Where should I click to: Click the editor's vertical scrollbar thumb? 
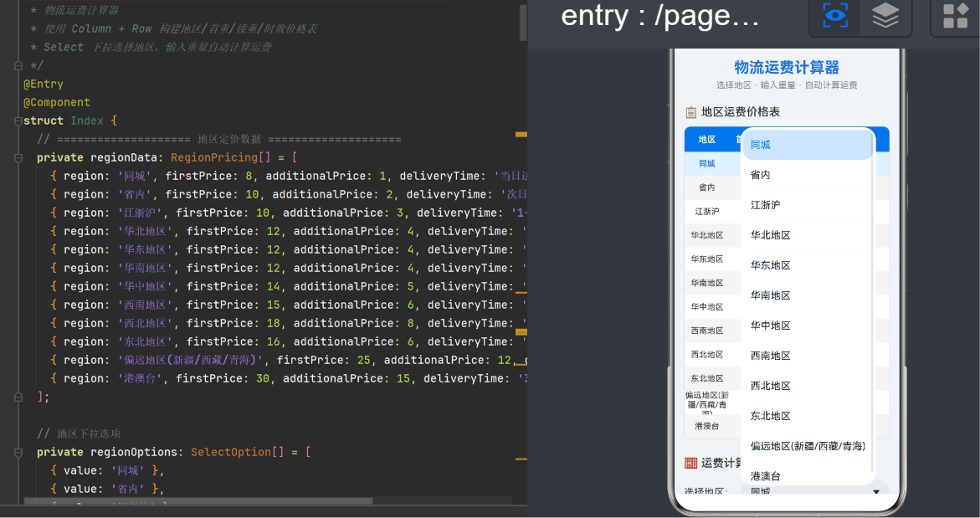click(523, 23)
